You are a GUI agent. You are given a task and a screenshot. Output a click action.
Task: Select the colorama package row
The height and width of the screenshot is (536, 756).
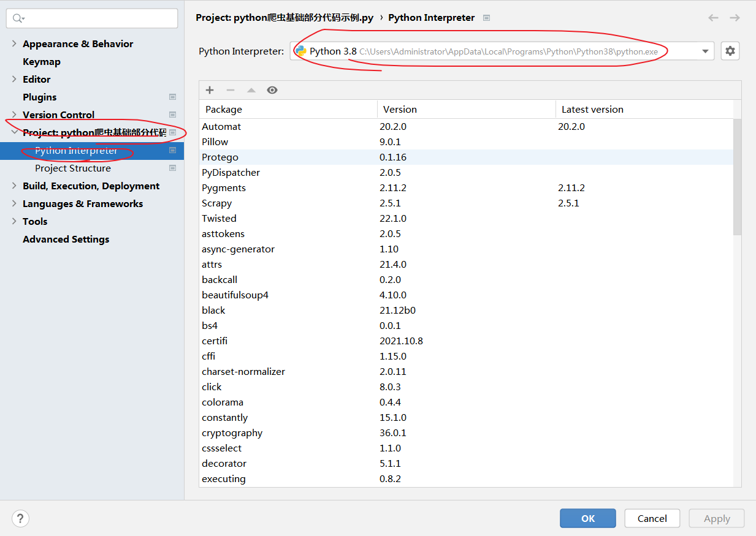coord(466,402)
